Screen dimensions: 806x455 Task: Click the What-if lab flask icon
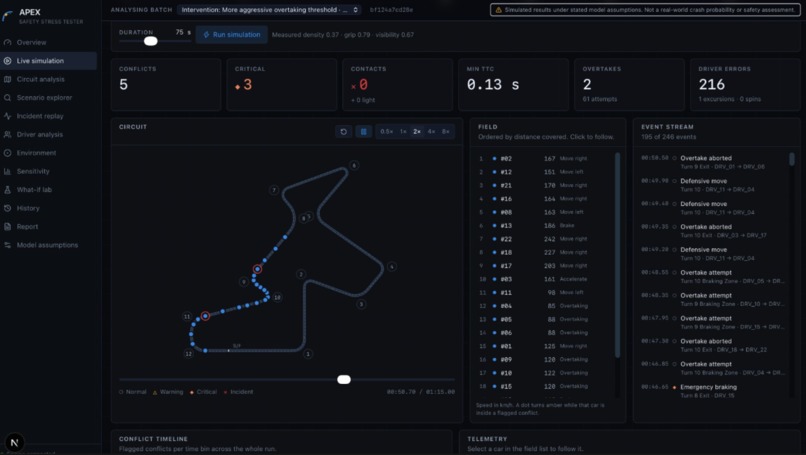pos(7,190)
